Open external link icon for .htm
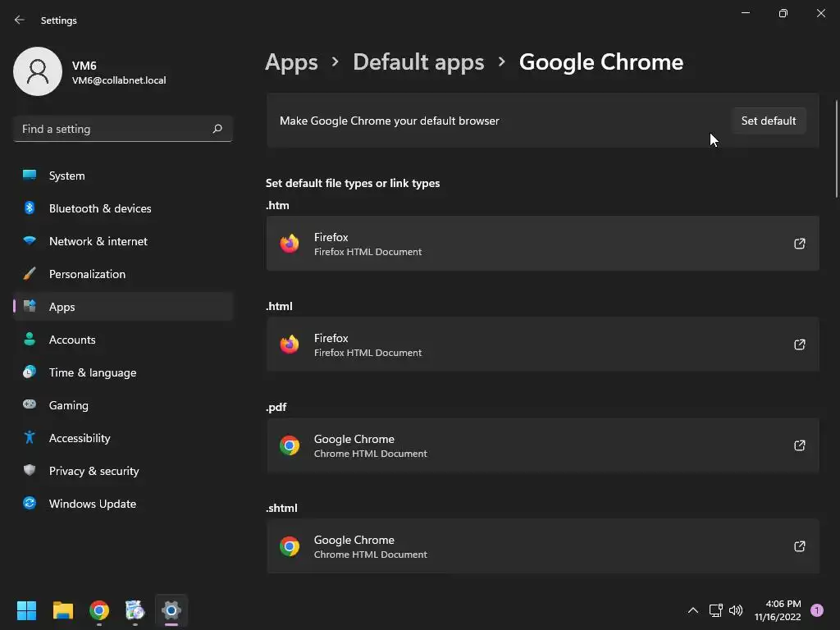 coord(799,244)
